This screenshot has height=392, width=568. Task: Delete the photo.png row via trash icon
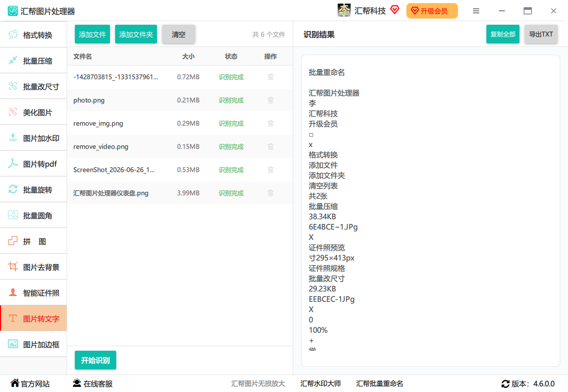(271, 100)
